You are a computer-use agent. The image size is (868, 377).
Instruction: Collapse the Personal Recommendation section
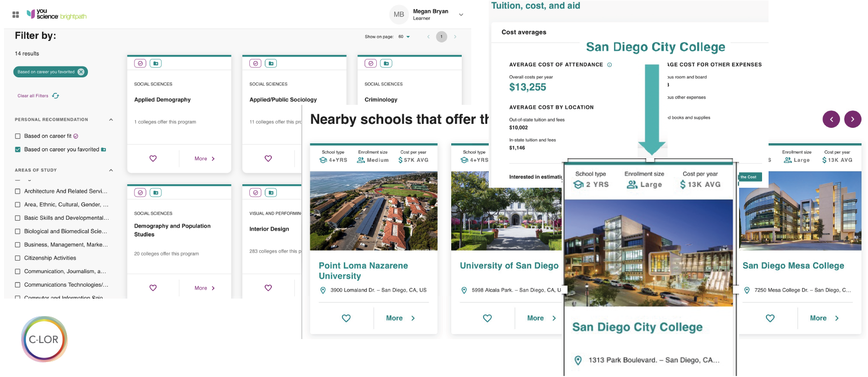coord(111,120)
